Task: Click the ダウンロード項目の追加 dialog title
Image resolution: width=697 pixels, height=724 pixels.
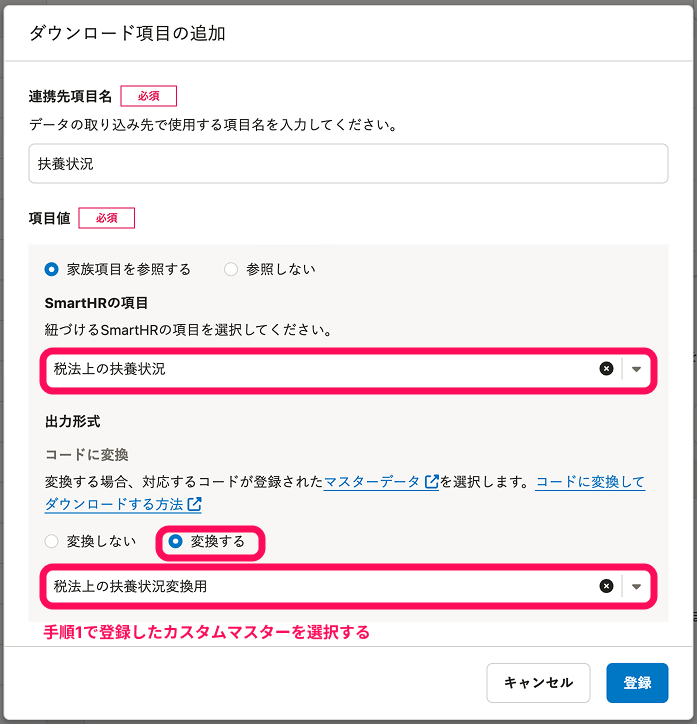Action: click(x=127, y=34)
